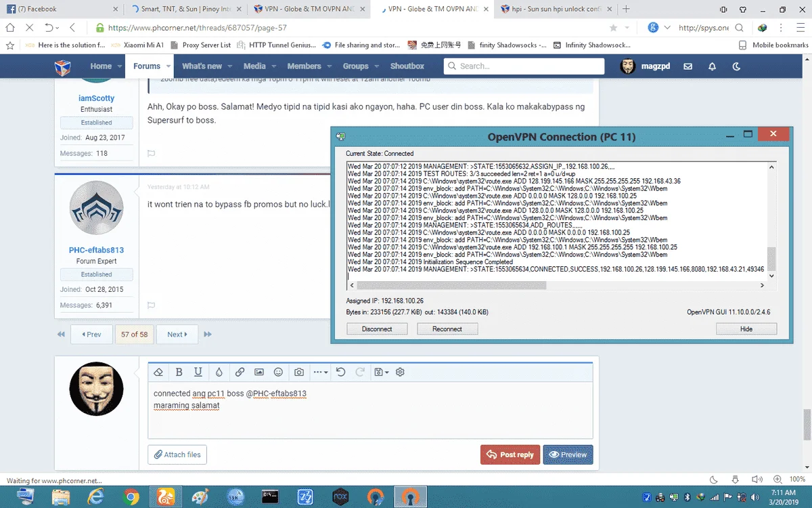This screenshot has height=508, width=812.
Task: Open PHC-eftabs813 user profile link
Action: (96, 250)
